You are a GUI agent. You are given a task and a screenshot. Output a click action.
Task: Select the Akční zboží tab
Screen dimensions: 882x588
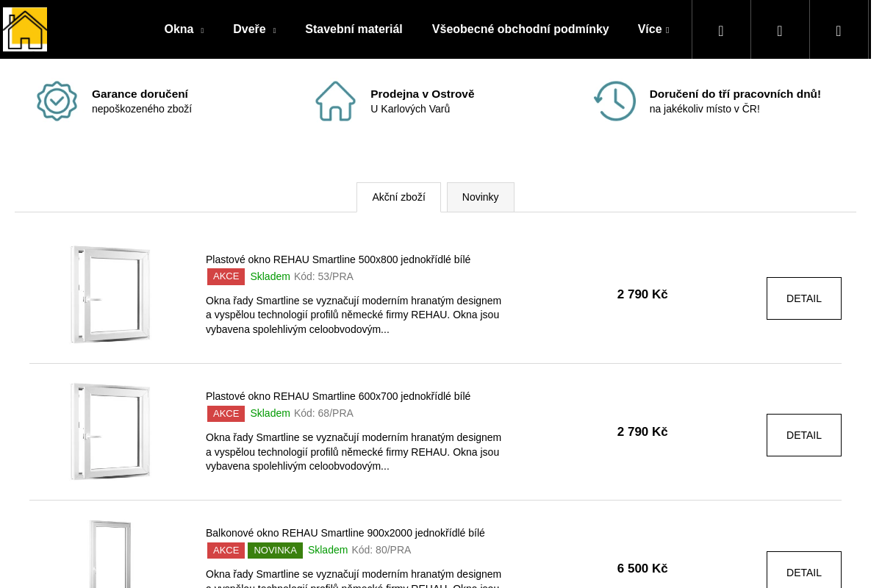(398, 197)
